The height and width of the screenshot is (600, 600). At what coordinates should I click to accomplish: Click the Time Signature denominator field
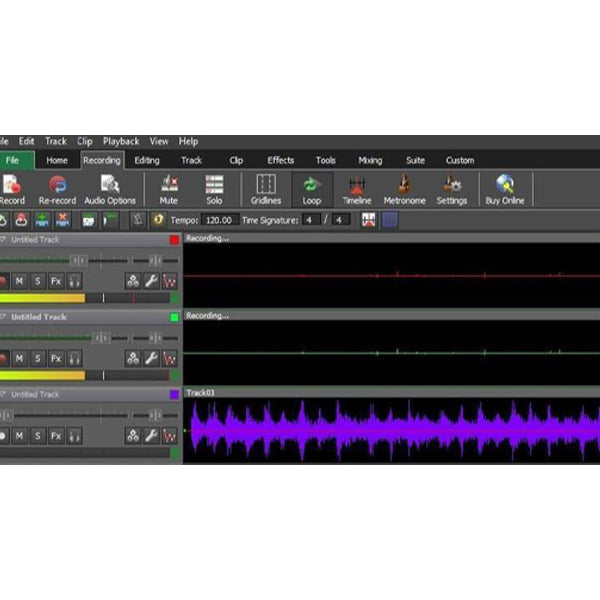341,220
